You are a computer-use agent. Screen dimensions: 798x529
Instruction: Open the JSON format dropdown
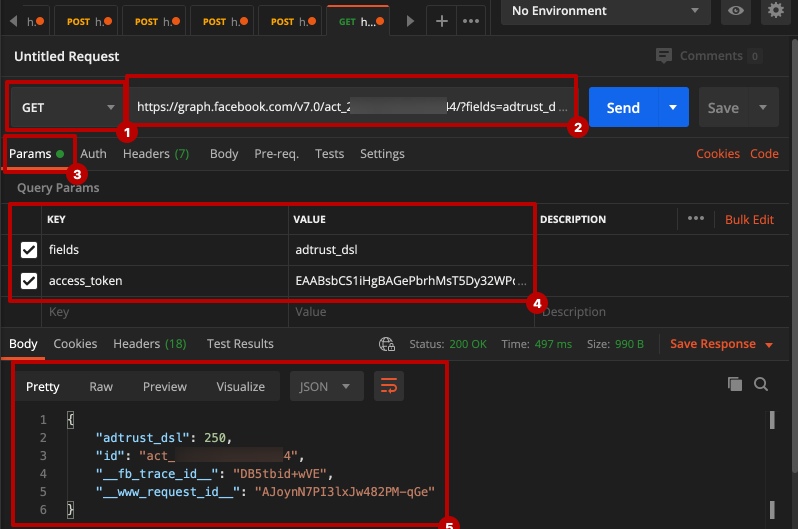point(327,386)
